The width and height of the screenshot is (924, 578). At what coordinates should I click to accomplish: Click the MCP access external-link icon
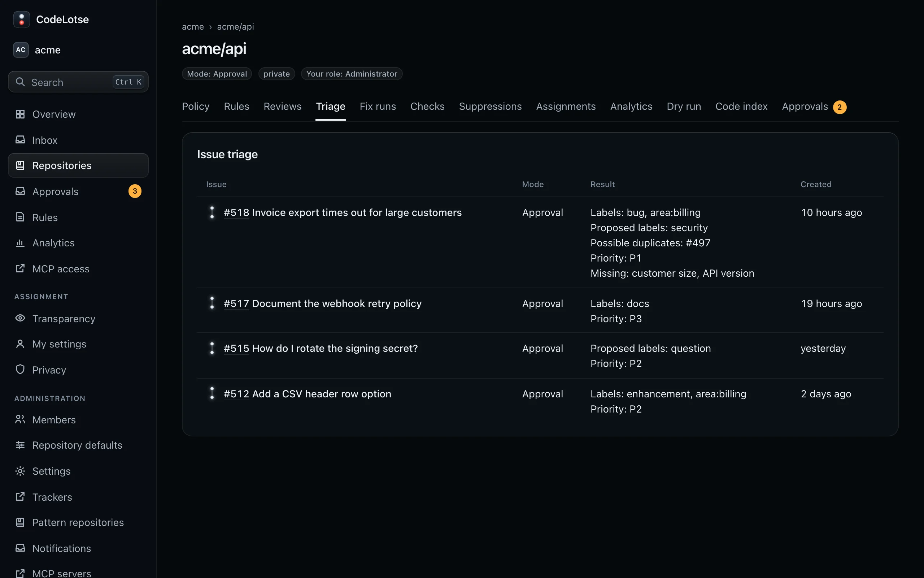pyautogui.click(x=20, y=268)
